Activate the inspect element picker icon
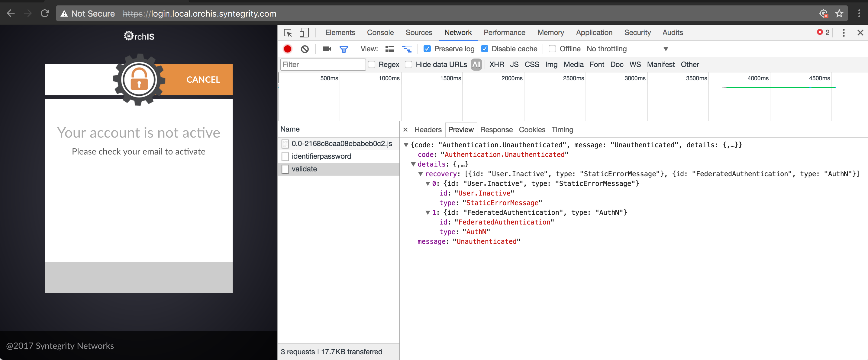 coord(288,33)
